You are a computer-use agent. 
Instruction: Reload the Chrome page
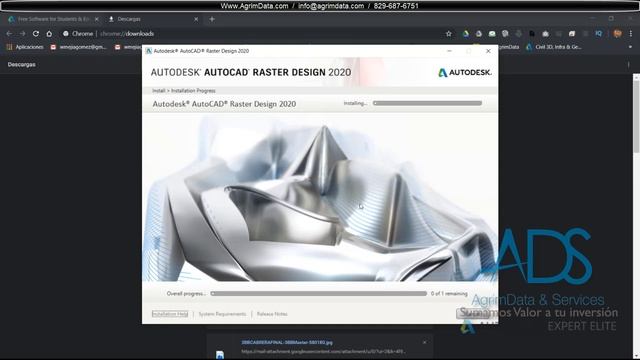36,34
